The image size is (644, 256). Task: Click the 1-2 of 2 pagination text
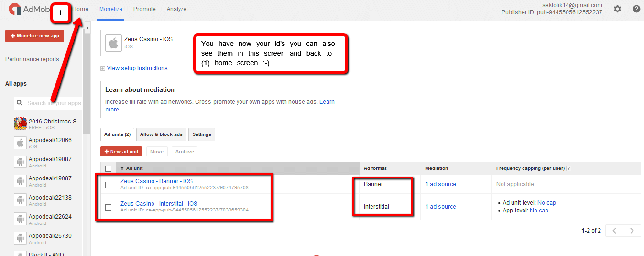pos(591,231)
